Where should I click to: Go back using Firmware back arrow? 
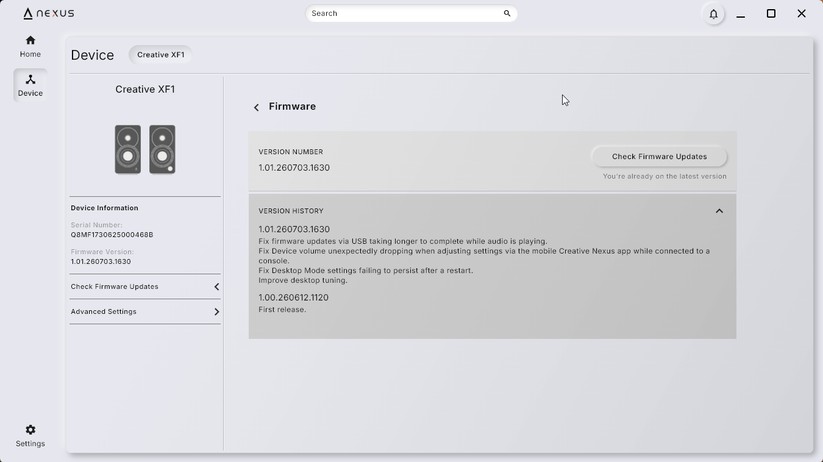pos(256,108)
